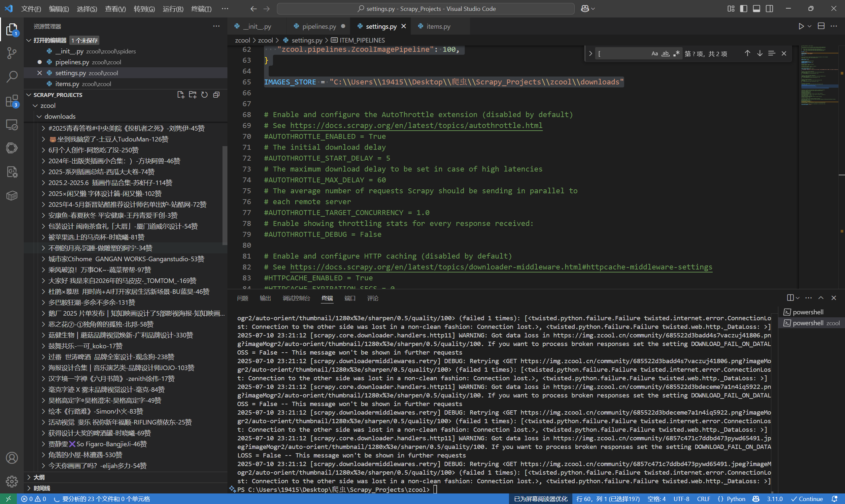Switch to the pipelines.py editor tab
Viewport: 845px width, 504px height.
(319, 26)
